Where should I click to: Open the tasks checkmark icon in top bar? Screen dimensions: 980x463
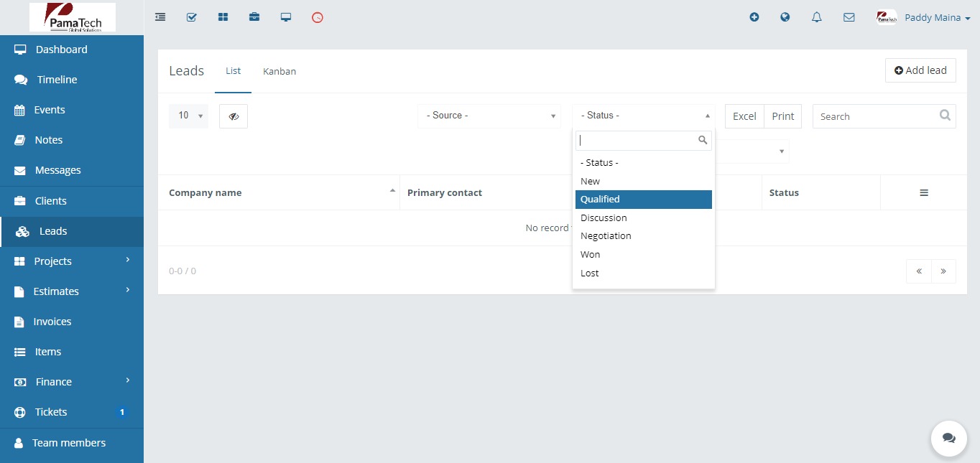pyautogui.click(x=192, y=17)
